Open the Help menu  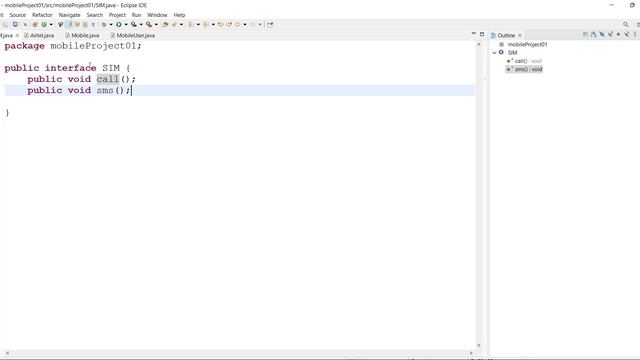click(x=179, y=15)
